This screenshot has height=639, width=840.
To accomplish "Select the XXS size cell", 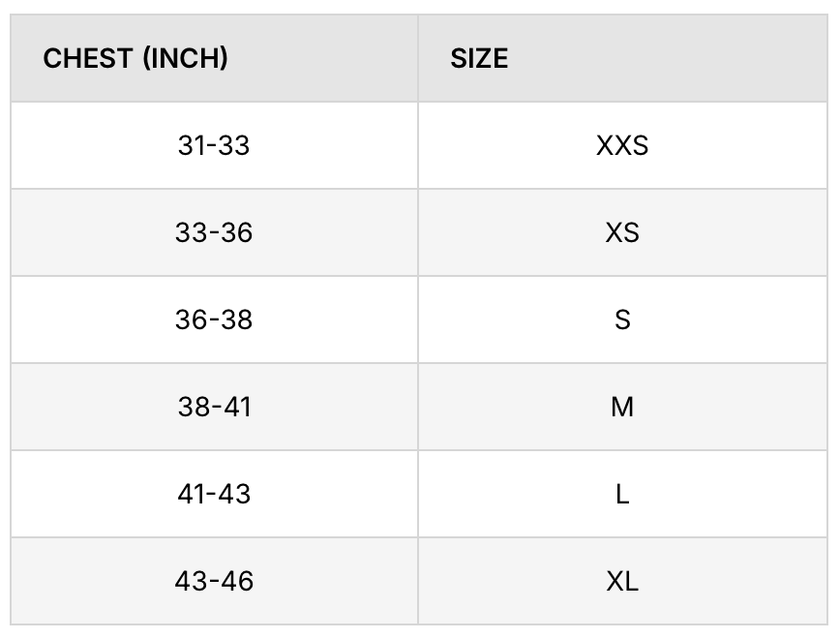I will [x=622, y=145].
